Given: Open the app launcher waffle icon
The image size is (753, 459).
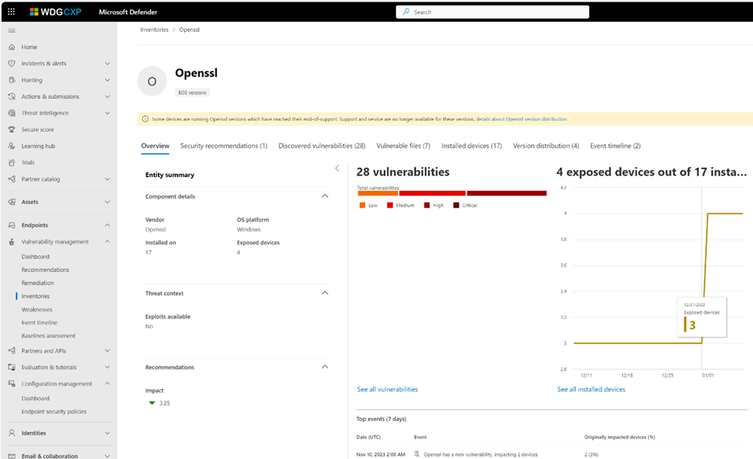Looking at the screenshot, I should [x=11, y=12].
